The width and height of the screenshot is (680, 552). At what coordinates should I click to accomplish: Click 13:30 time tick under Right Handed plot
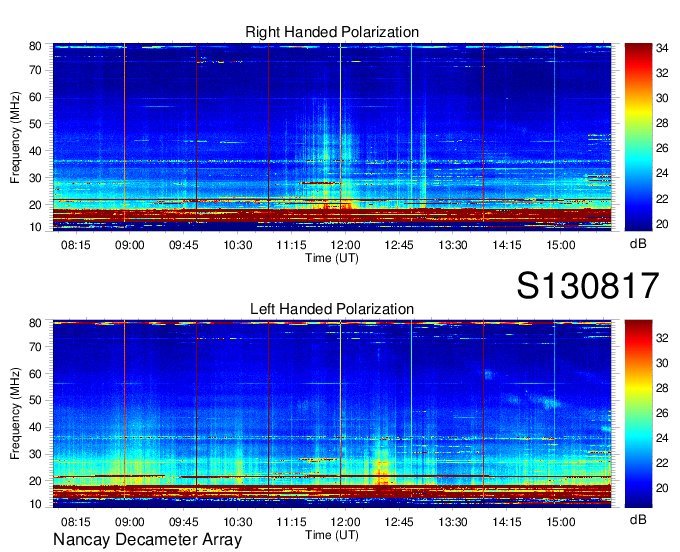click(453, 245)
